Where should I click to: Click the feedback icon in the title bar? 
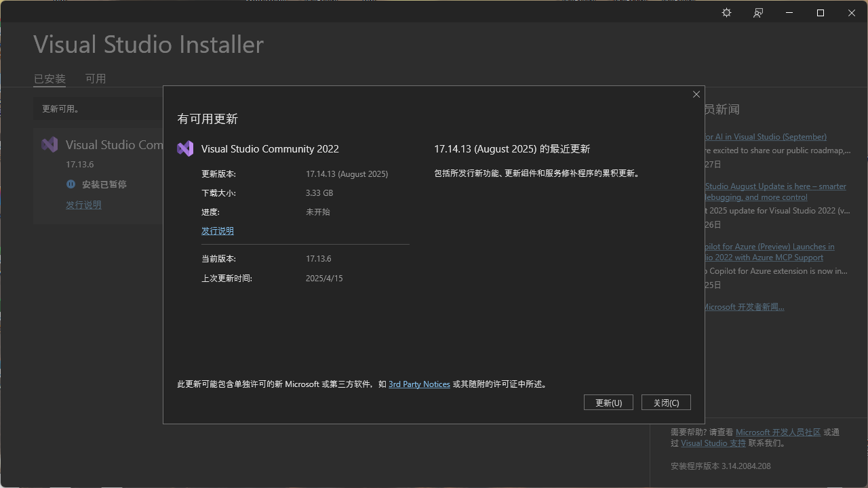(x=758, y=13)
